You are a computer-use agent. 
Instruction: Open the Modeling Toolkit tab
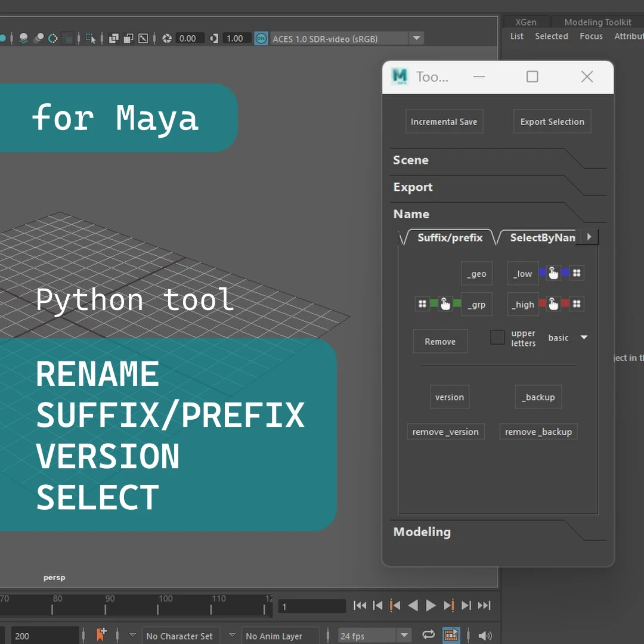coord(597,22)
